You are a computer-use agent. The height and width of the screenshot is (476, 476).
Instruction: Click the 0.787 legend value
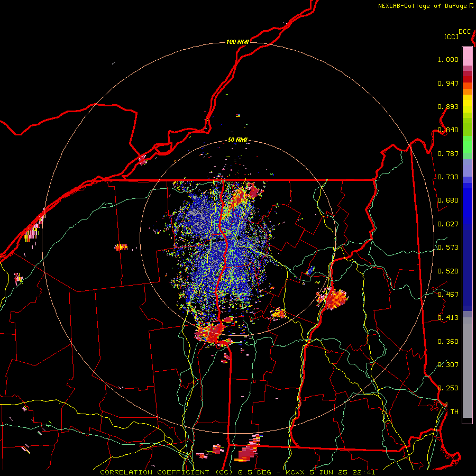[448, 153]
